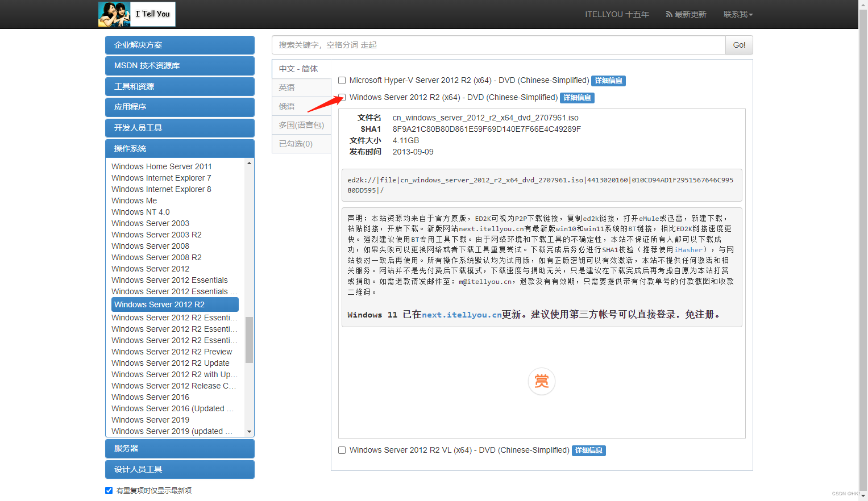Open the 已勾选(0) tab
Viewport: 868px width, 501px height.
[301, 144]
